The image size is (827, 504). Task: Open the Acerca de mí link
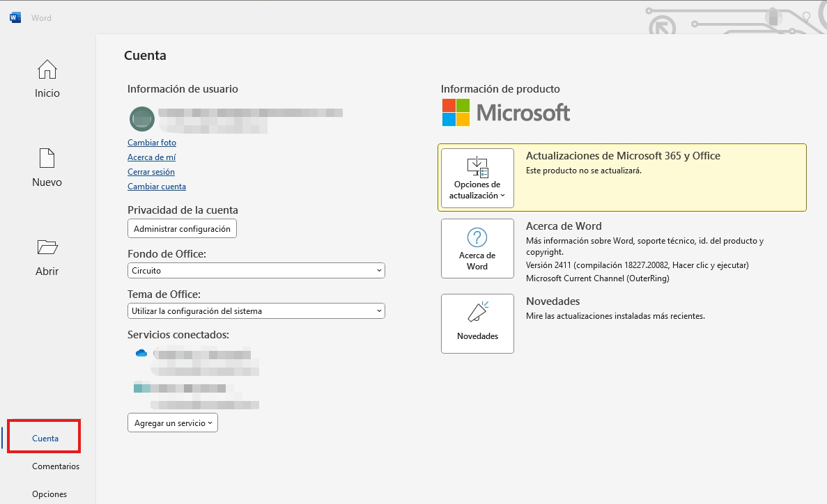coord(151,157)
